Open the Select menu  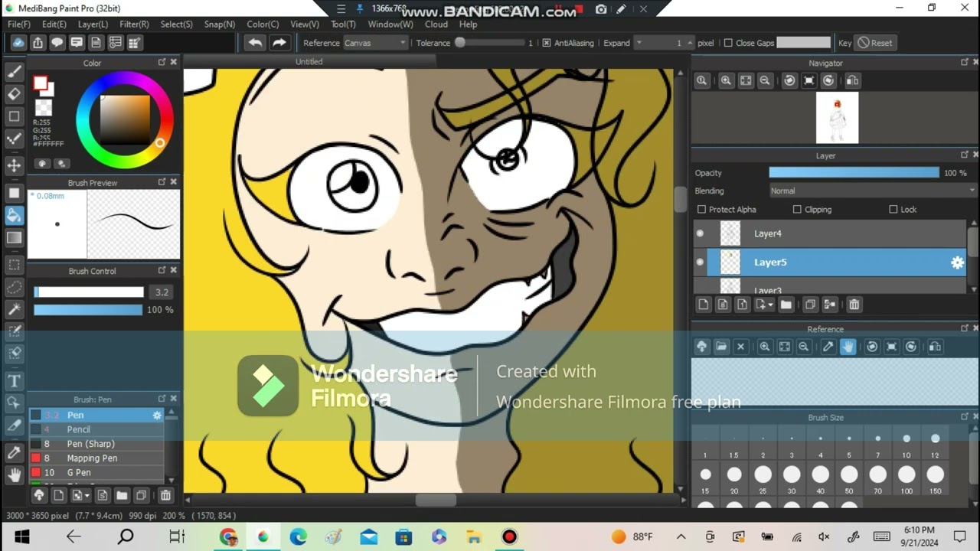176,24
